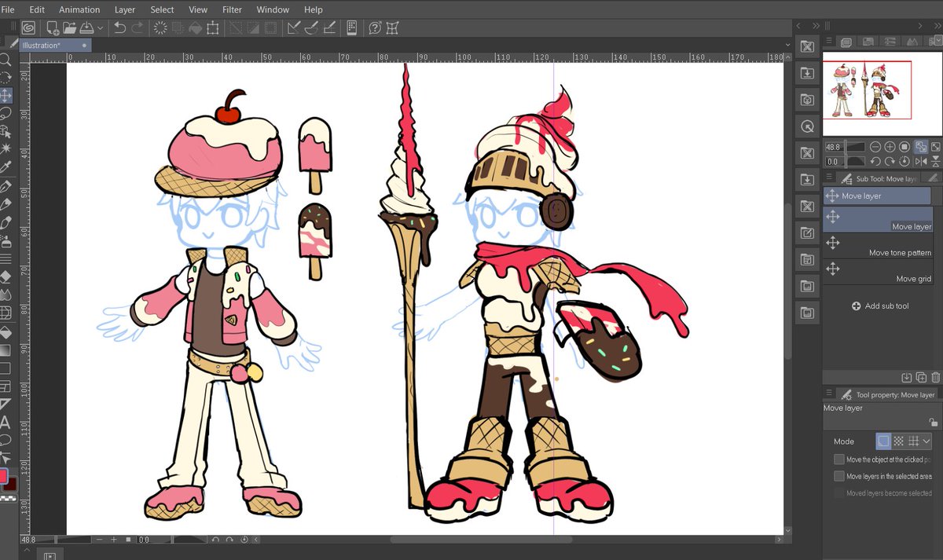Enable Move the object at clicked position
943x560 pixels.
click(x=839, y=459)
